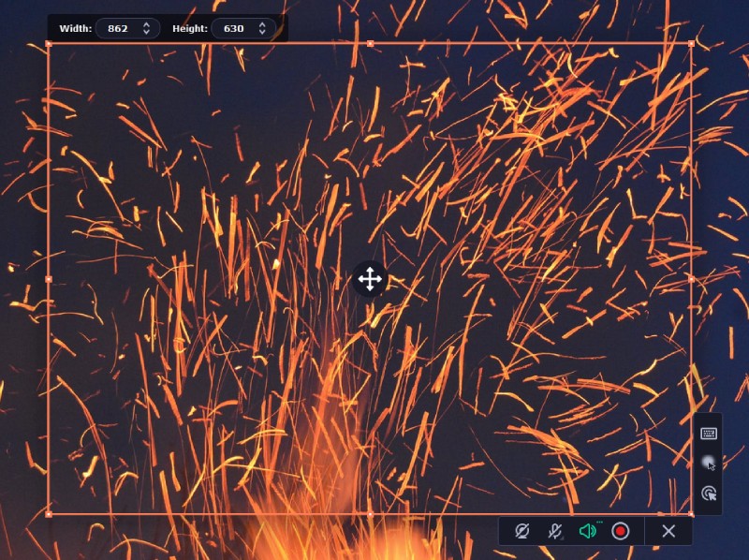Select the bottom-left corner resize handle

[x=49, y=515]
